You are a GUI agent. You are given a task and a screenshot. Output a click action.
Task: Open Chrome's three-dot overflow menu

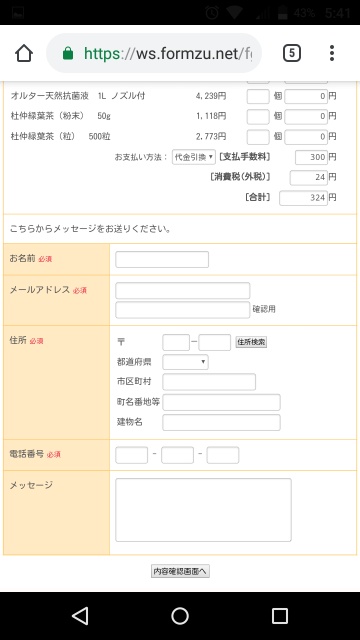pos(332,53)
